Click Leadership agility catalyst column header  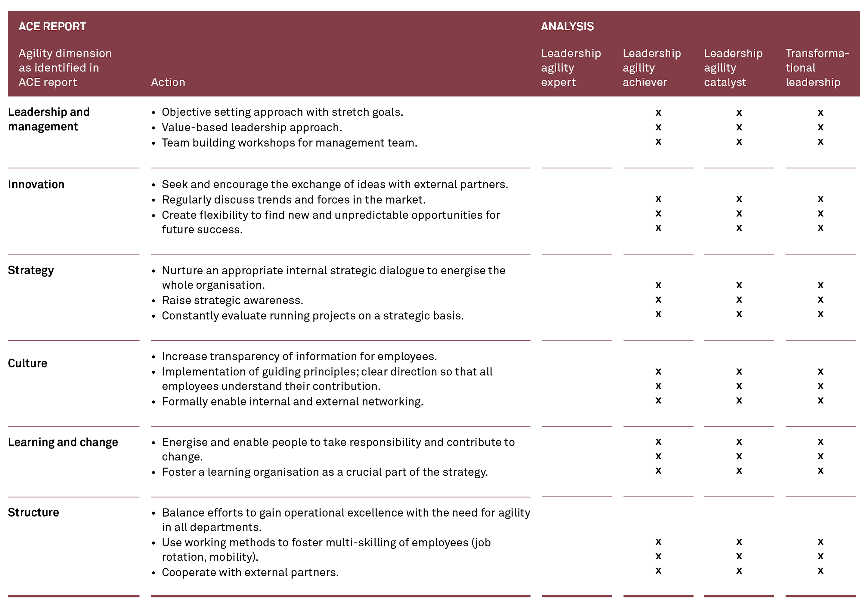(733, 68)
